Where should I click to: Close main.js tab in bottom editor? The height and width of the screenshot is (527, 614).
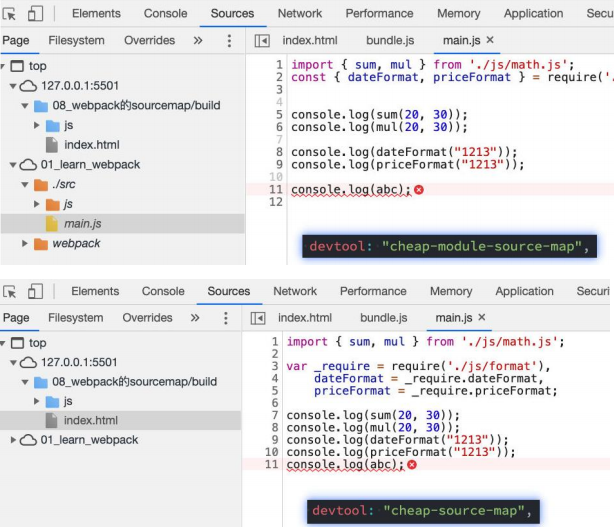tap(482, 317)
